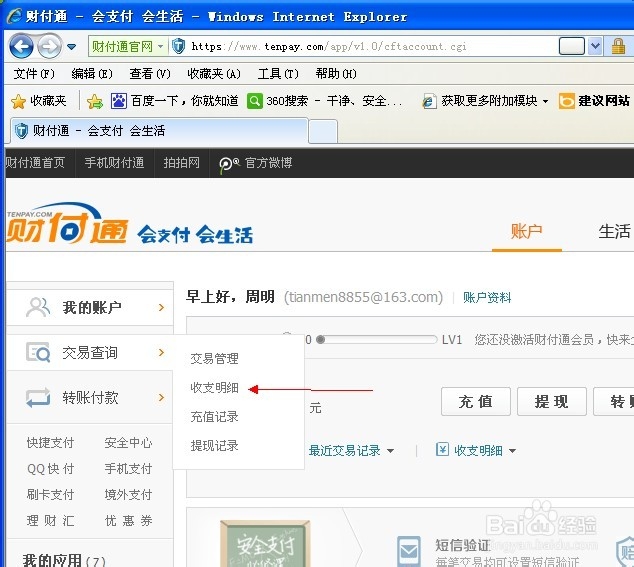634x567 pixels.
Task: Click the 提现 button
Action: coord(552,402)
